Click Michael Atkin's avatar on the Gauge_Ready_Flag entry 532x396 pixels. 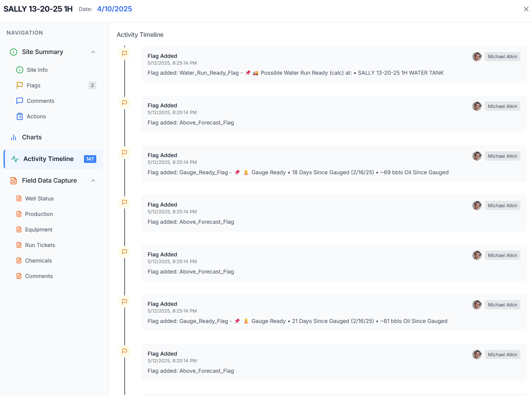tap(477, 156)
